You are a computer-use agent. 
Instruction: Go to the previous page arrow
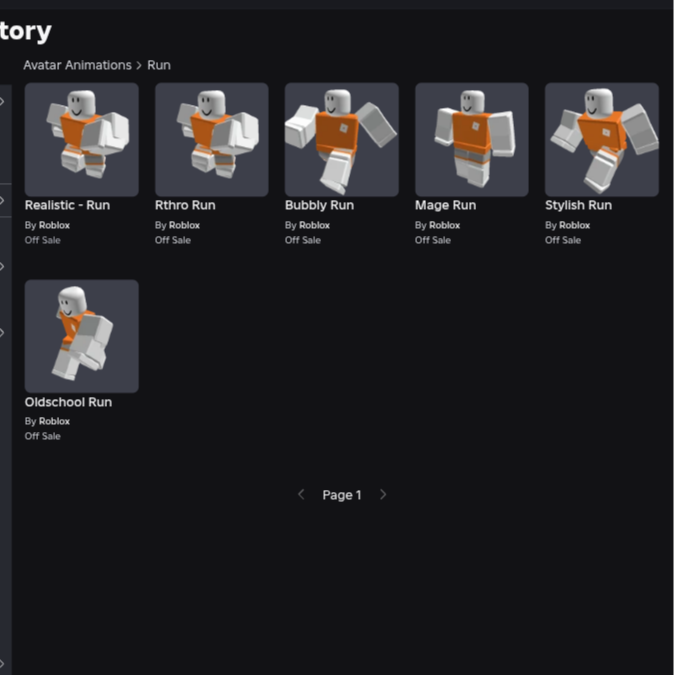[x=301, y=495]
